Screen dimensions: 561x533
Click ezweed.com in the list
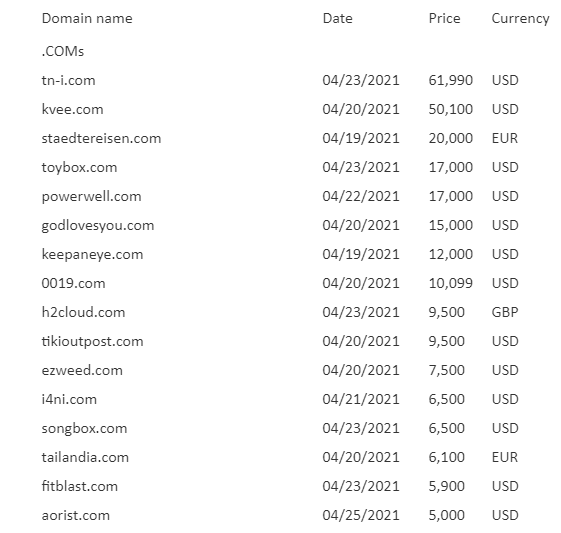(82, 370)
